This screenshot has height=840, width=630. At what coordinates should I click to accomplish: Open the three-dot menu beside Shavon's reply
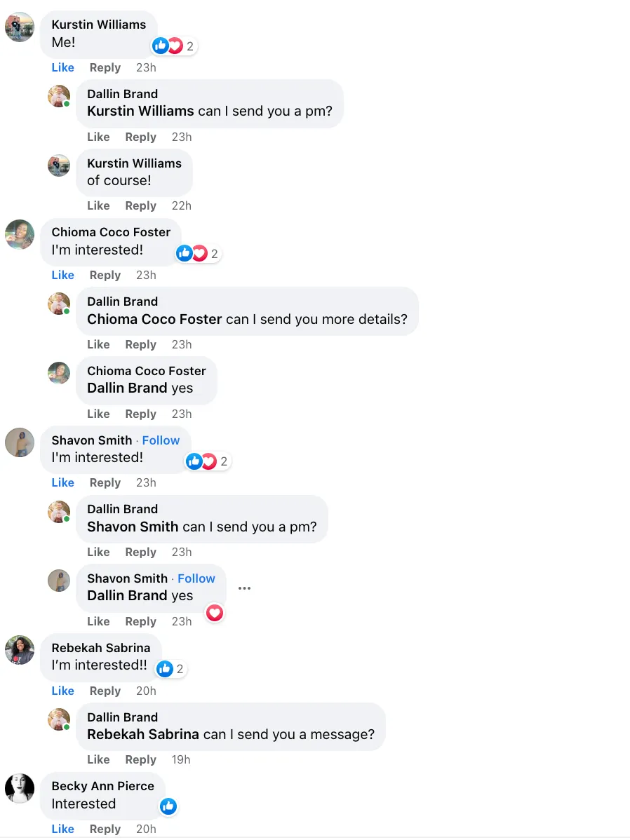pos(244,588)
